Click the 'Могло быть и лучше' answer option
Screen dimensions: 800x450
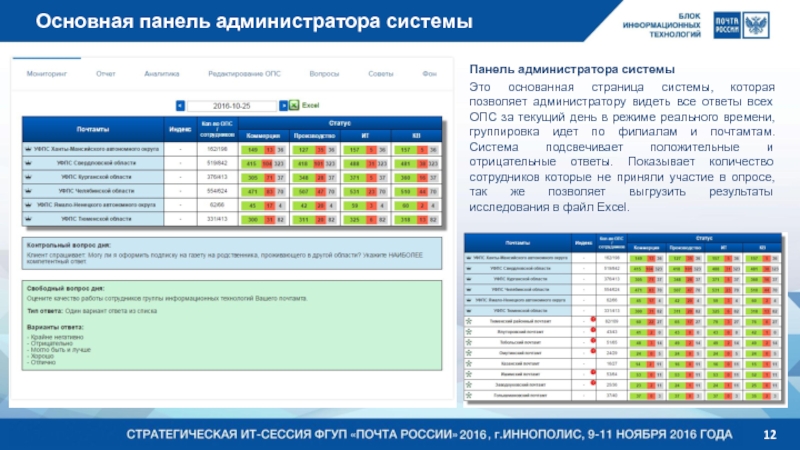tap(59, 350)
